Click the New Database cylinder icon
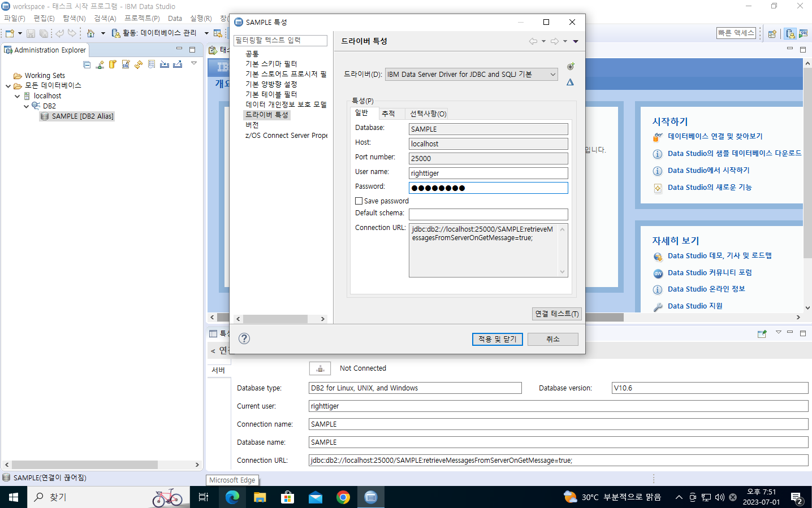 [113, 64]
